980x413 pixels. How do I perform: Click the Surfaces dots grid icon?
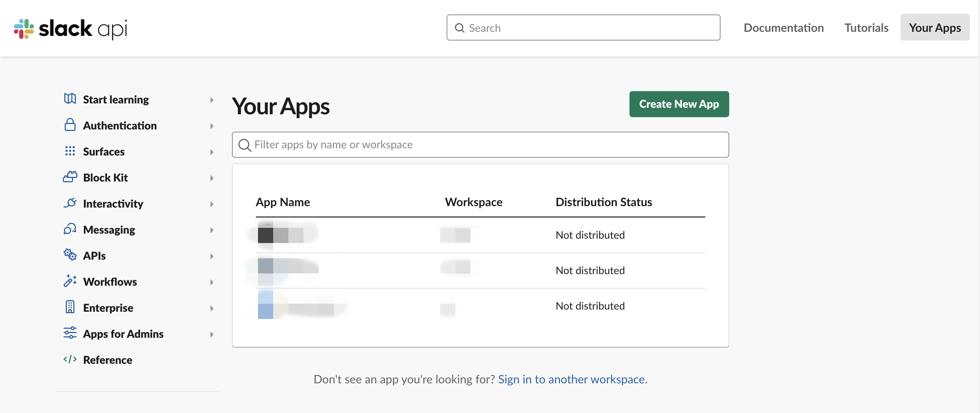(70, 151)
